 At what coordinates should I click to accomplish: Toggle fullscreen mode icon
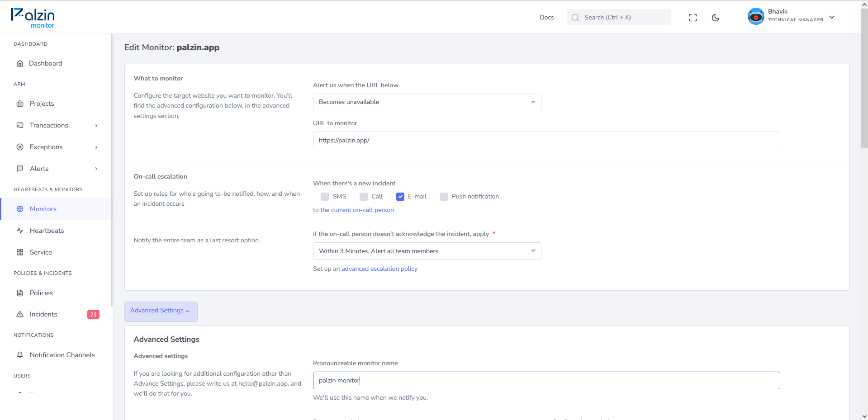coord(693,18)
